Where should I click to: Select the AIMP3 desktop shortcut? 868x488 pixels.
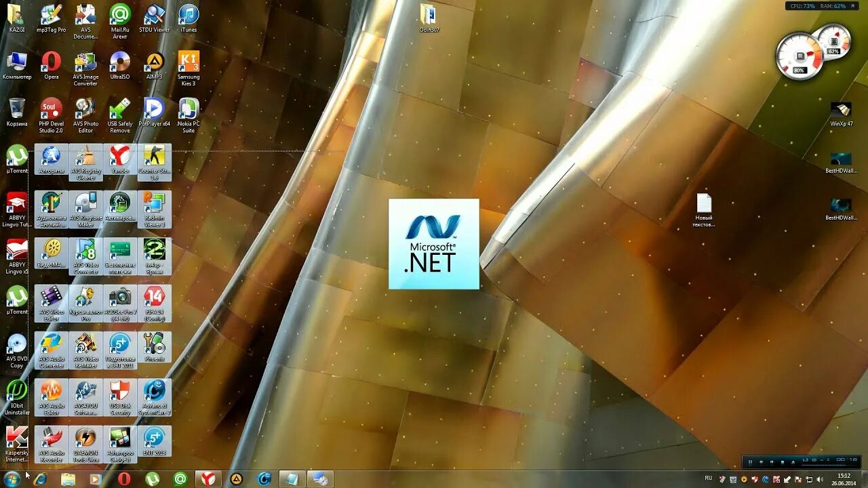(x=155, y=66)
